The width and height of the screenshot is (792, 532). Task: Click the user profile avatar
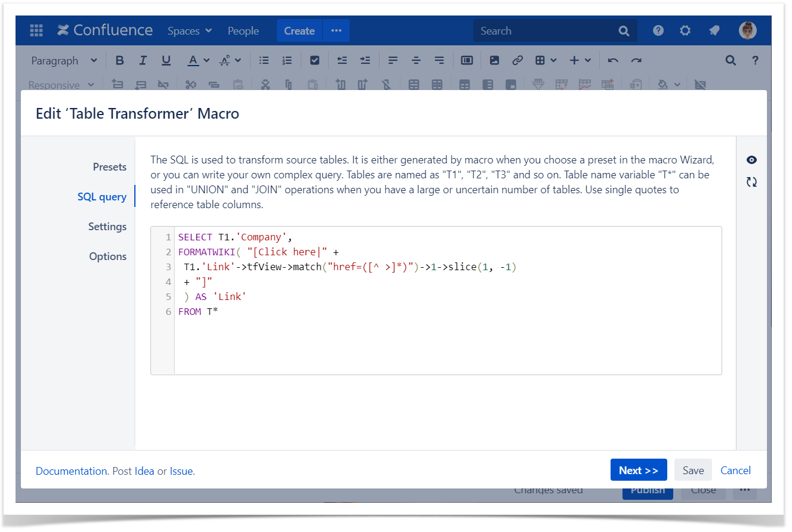tap(747, 31)
